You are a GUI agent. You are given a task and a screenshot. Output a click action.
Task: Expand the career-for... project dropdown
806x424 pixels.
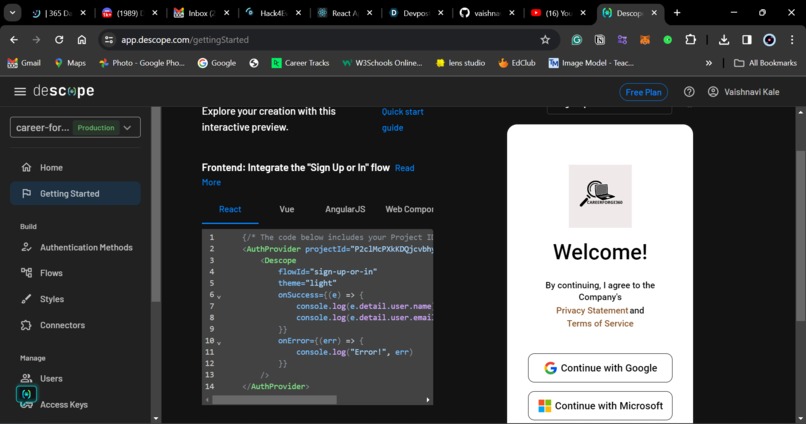pos(75,127)
